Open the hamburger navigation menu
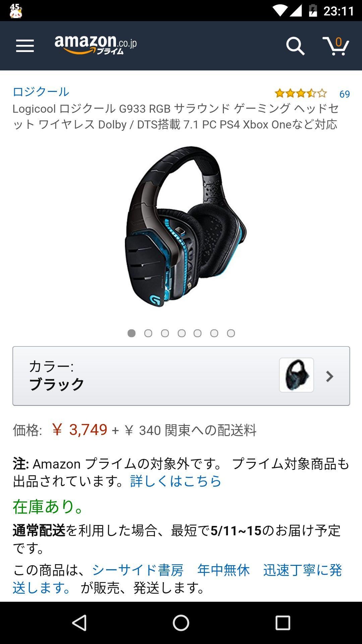Viewport: 362px width, 644px height. pos(25,46)
